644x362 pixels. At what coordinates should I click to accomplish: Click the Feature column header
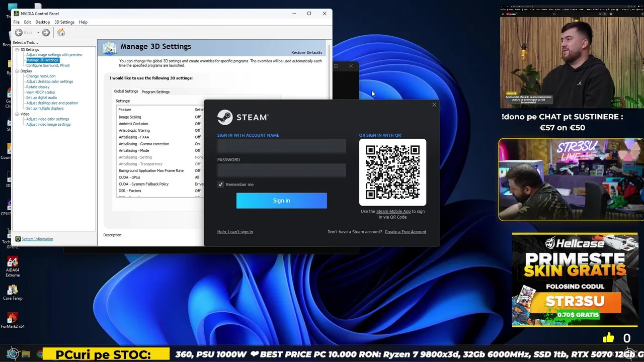click(155, 110)
